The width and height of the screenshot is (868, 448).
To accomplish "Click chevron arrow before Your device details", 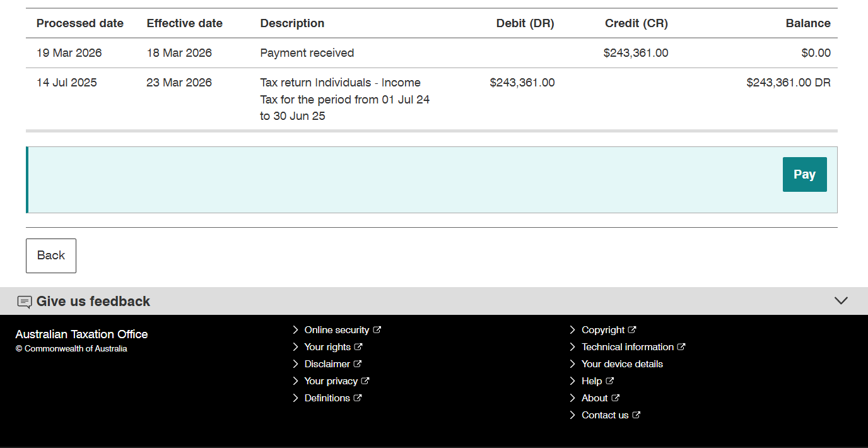I will [x=573, y=364].
